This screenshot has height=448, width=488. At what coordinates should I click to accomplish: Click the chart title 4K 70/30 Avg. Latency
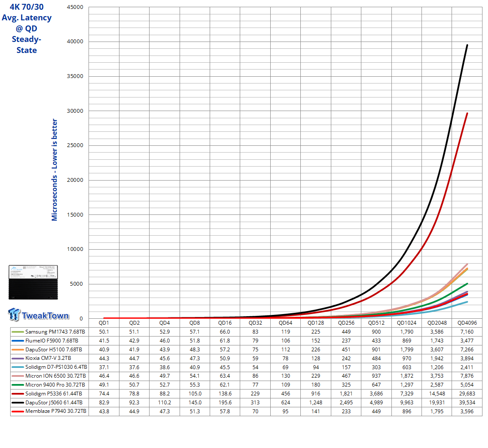tap(27, 28)
